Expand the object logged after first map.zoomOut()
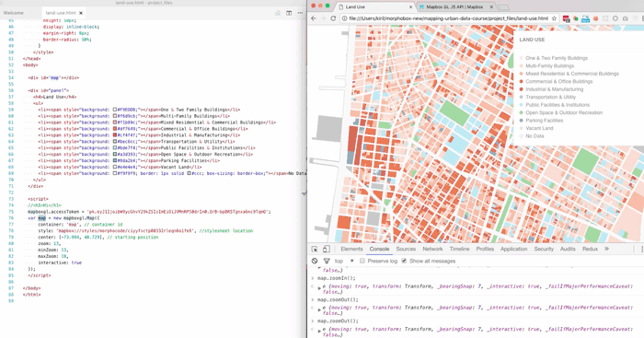Screen dimensions: 644x338 (x=319, y=309)
